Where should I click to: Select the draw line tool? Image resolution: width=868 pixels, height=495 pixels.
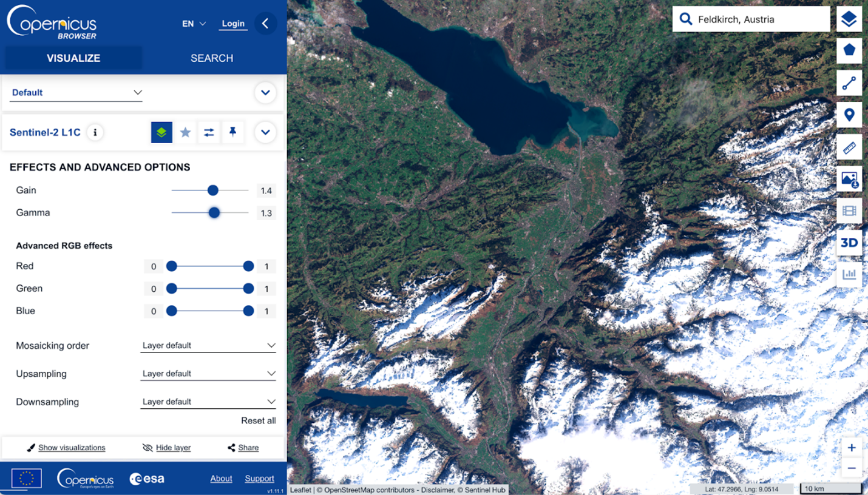point(849,82)
